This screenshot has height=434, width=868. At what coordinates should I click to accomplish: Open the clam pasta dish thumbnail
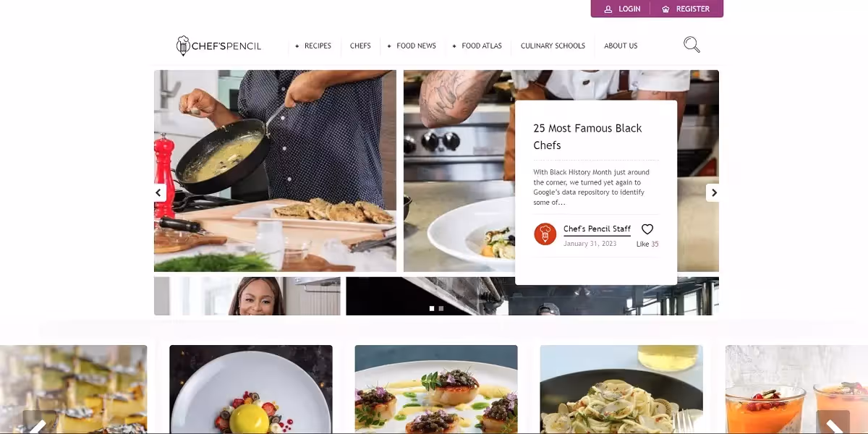(x=621, y=389)
